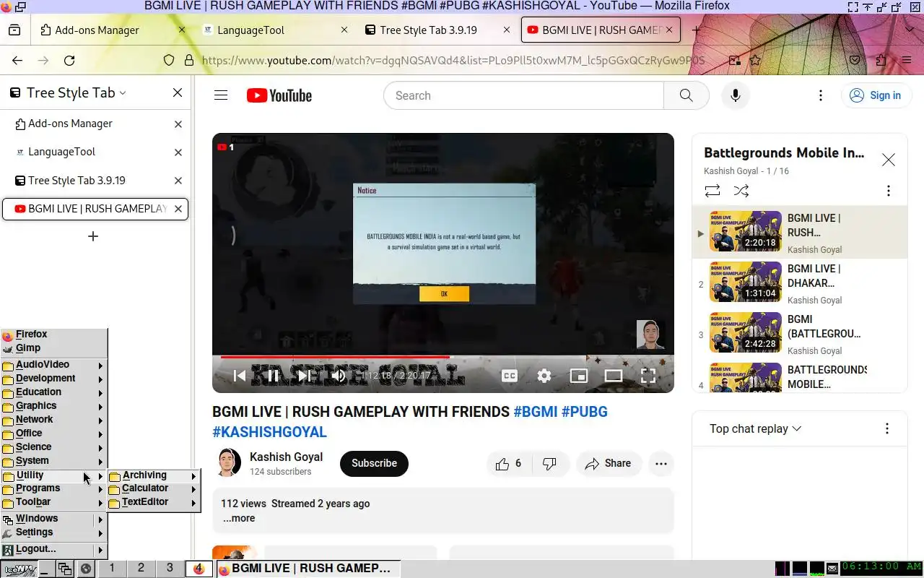Save page to Pocket

pyautogui.click(x=855, y=61)
